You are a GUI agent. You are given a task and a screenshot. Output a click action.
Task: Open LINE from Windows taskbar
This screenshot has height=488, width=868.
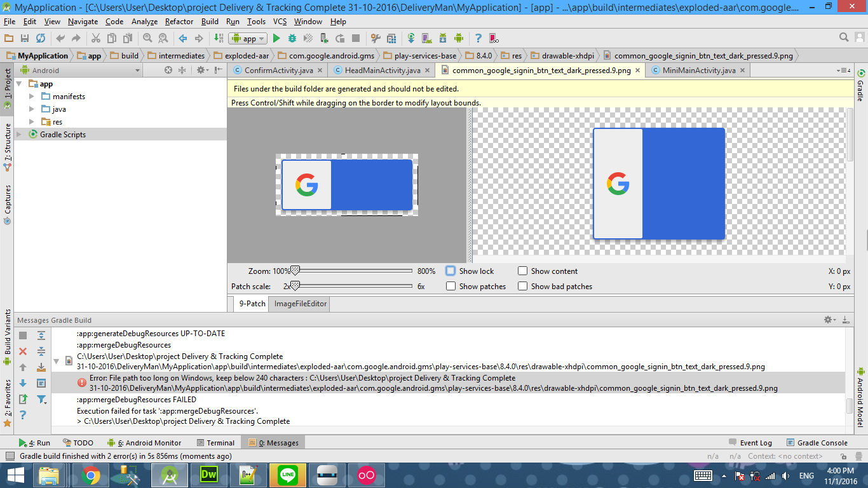(288, 475)
